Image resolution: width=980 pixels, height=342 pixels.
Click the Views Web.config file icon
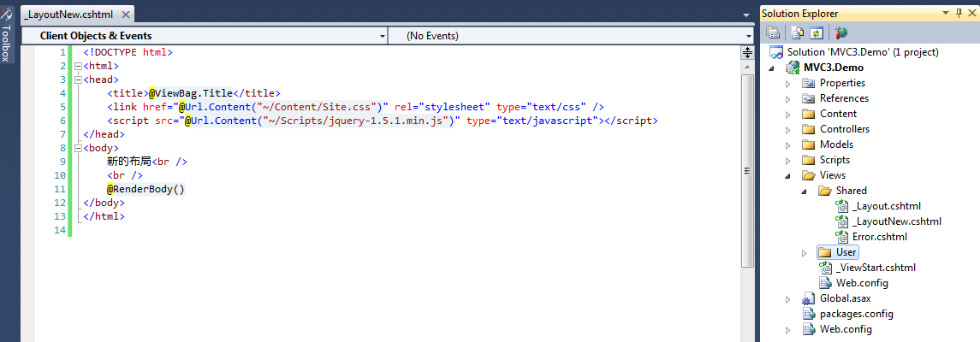[x=826, y=283]
